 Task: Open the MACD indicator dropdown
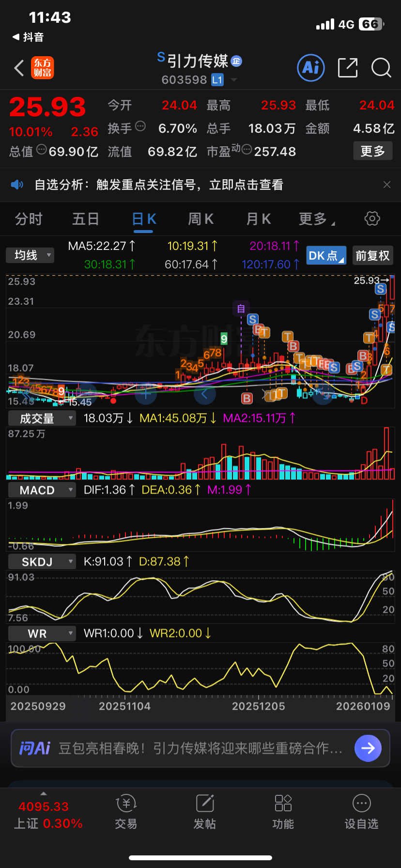point(42,490)
